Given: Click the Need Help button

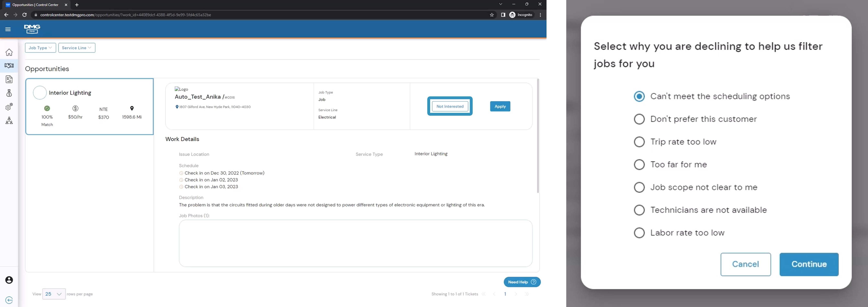Looking at the screenshot, I should pos(522,282).
